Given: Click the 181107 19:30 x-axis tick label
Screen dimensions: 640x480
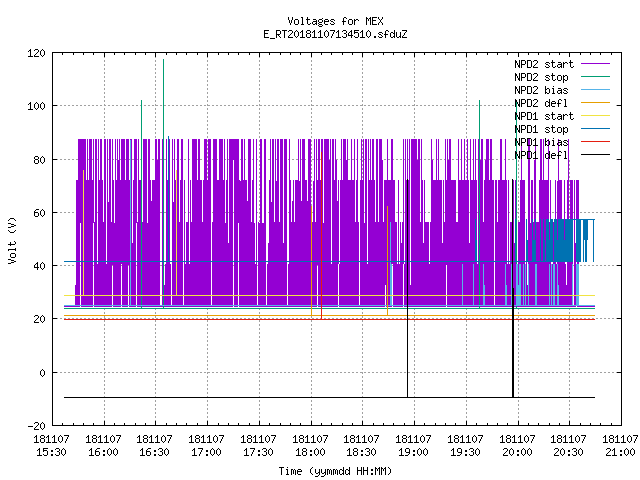Looking at the screenshot, I should click(x=465, y=446).
